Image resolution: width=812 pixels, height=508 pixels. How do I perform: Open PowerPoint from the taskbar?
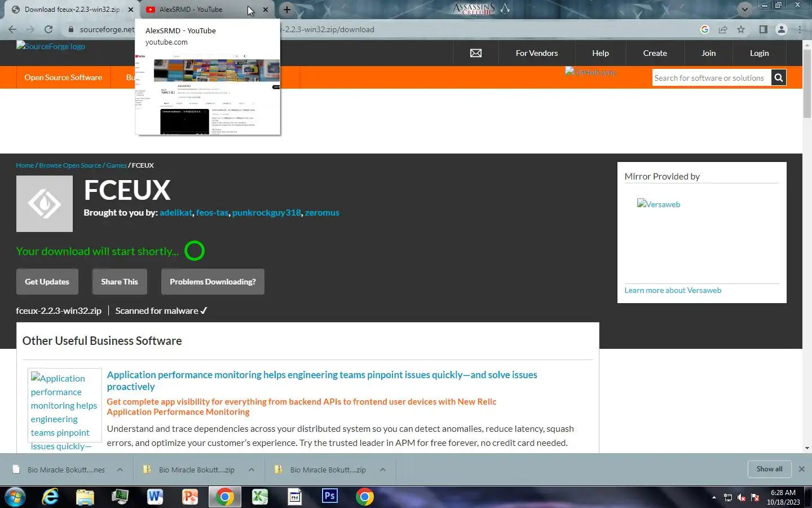190,497
